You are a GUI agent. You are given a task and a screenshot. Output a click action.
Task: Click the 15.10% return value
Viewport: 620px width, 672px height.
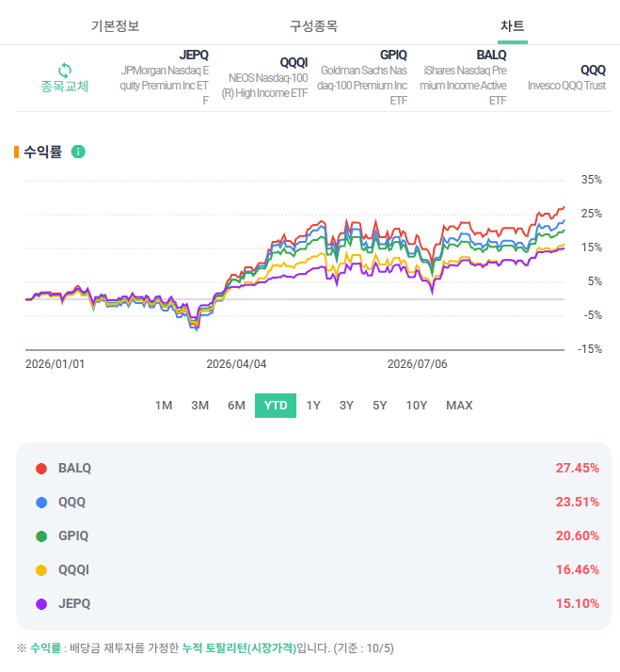(577, 604)
